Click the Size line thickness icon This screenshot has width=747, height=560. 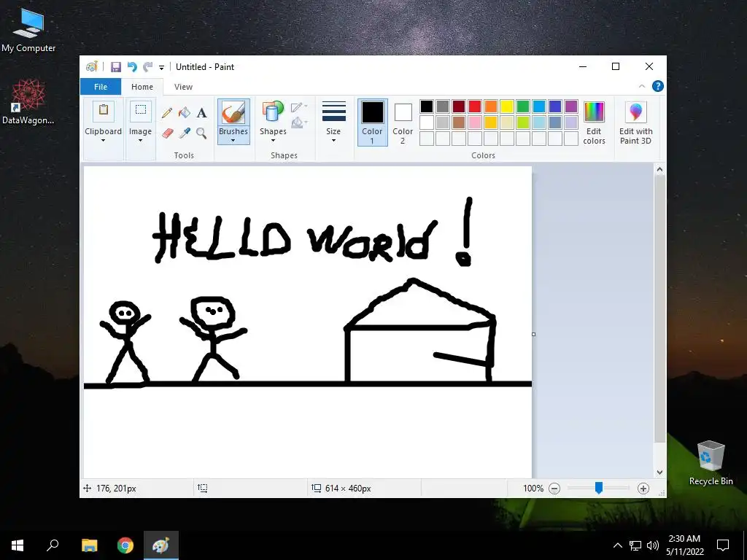click(333, 112)
